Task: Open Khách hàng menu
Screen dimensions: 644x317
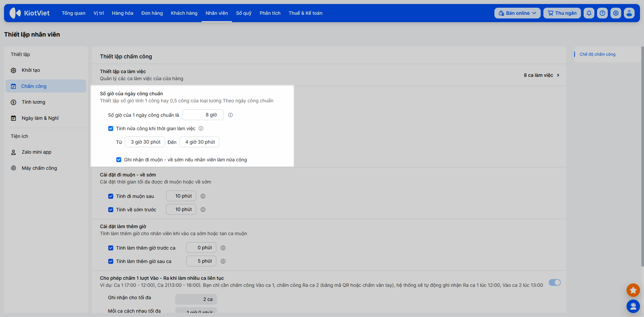Action: click(x=184, y=13)
